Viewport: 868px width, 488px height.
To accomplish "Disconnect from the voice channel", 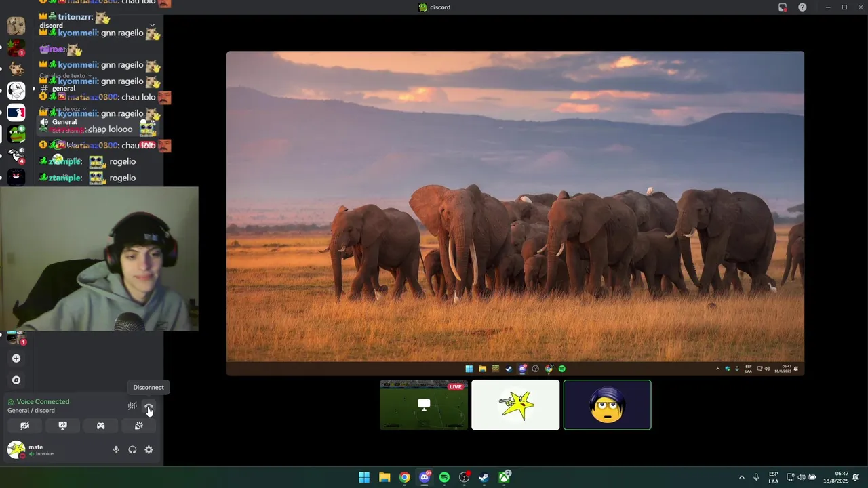I will [x=149, y=407].
